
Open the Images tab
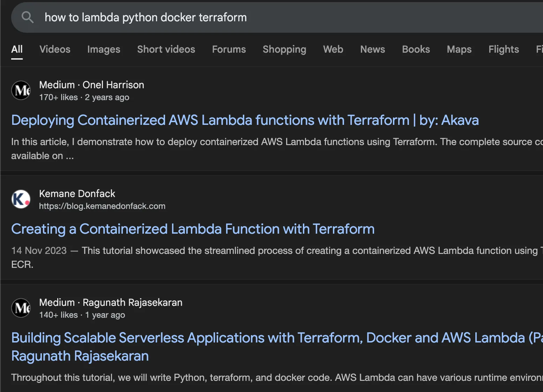pyautogui.click(x=104, y=50)
